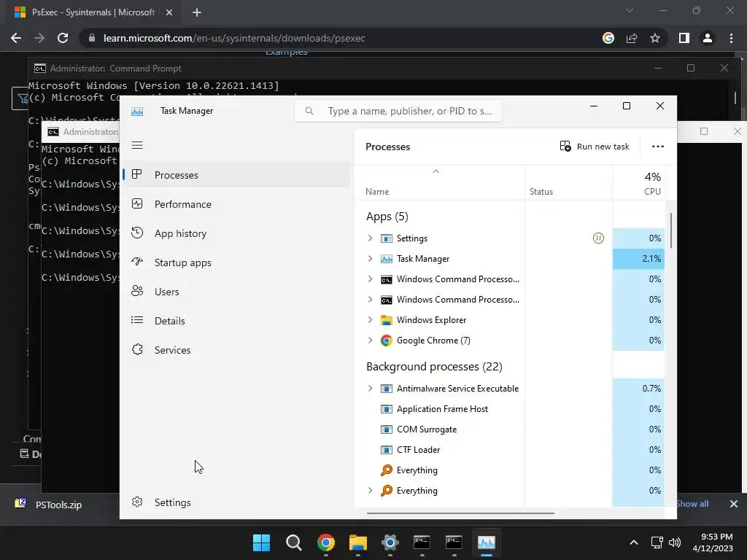
Task: Expand the Windows Explorer process row
Action: (370, 320)
